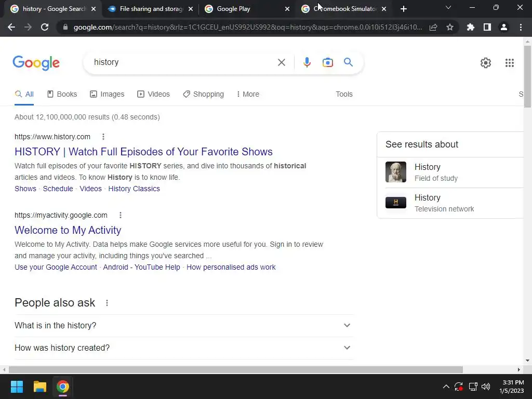This screenshot has width=532, height=399.
Task: Open the History Classics sitelink
Action: 134,189
